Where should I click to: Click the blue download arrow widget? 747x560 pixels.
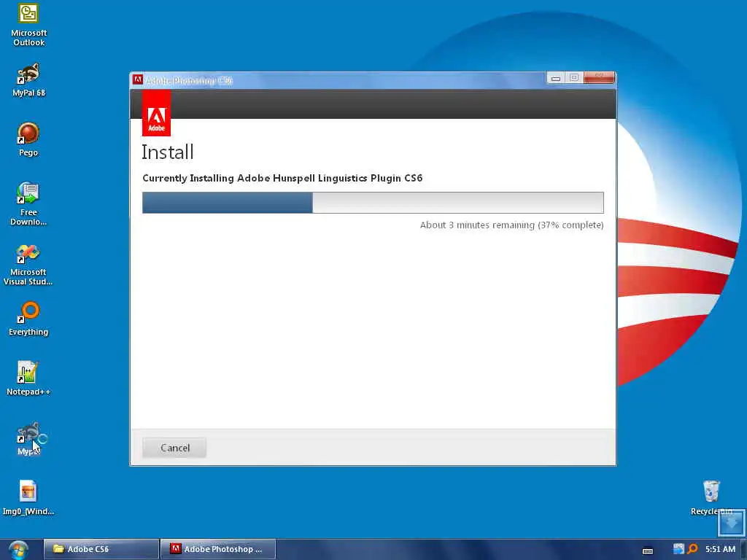coord(731,524)
